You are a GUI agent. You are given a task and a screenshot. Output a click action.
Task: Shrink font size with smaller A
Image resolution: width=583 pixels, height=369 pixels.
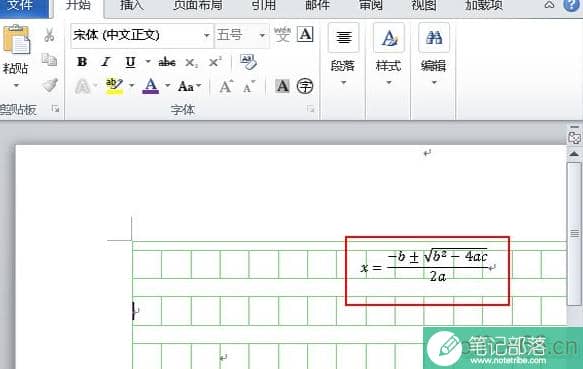249,87
